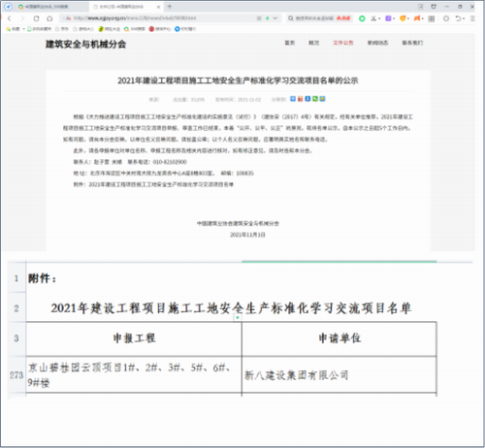Click the 2021年11月1日 date line
The image size is (485, 448).
point(247,235)
